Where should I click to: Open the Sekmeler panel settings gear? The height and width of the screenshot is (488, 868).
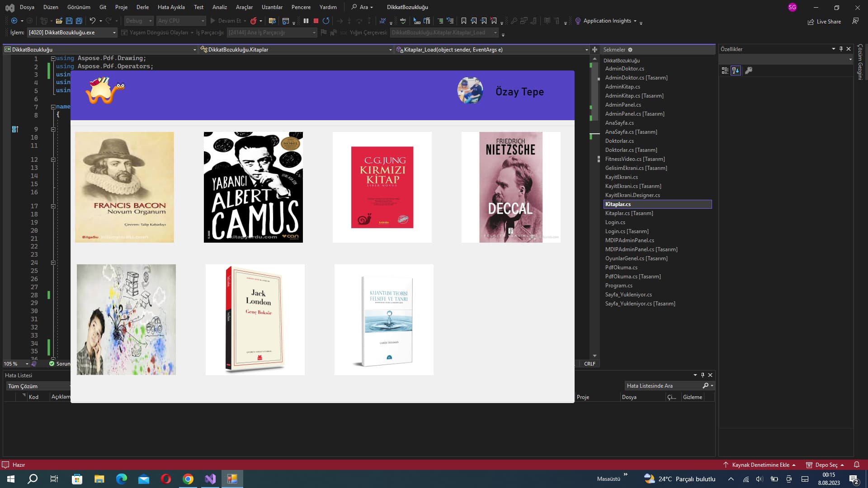(630, 50)
